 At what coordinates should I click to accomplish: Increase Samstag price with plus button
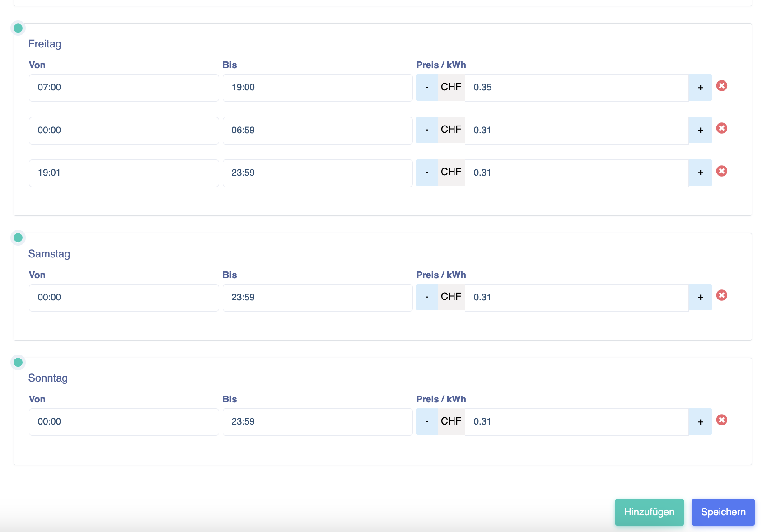pyautogui.click(x=700, y=297)
